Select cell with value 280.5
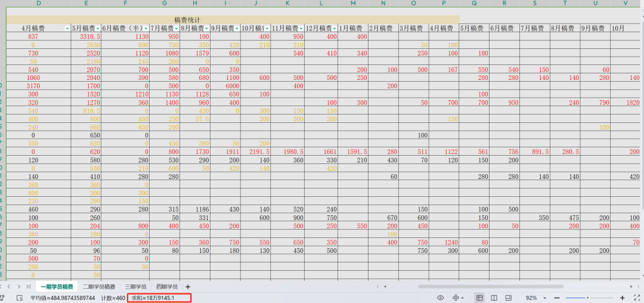The image size is (644, 303). click(565, 151)
